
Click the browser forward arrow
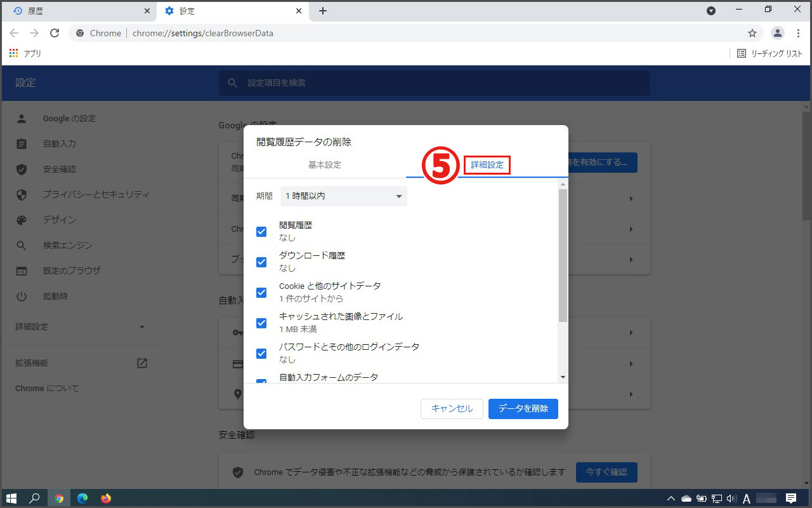[34, 33]
